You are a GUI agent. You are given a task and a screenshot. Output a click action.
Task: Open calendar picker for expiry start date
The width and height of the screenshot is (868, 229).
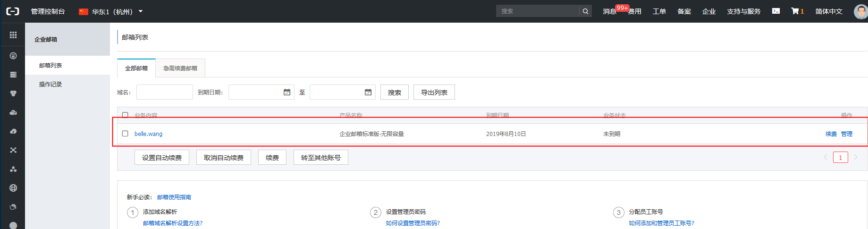(287, 92)
